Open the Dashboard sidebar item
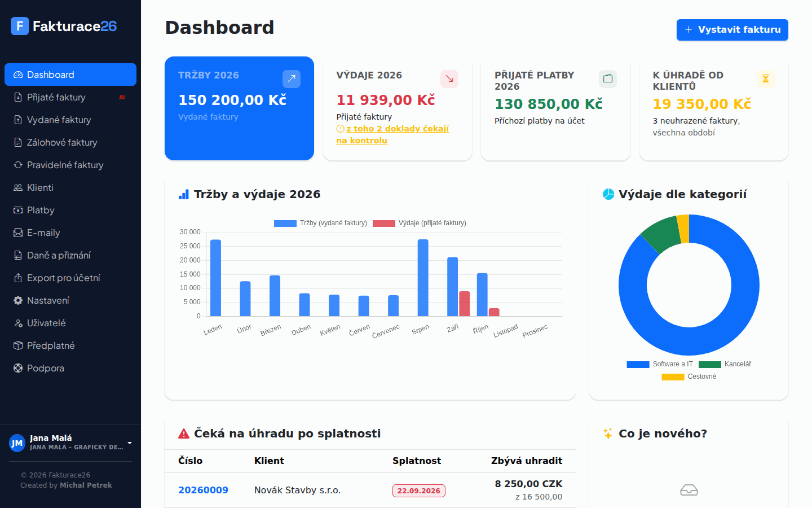This screenshot has height=508, width=812. click(70, 75)
